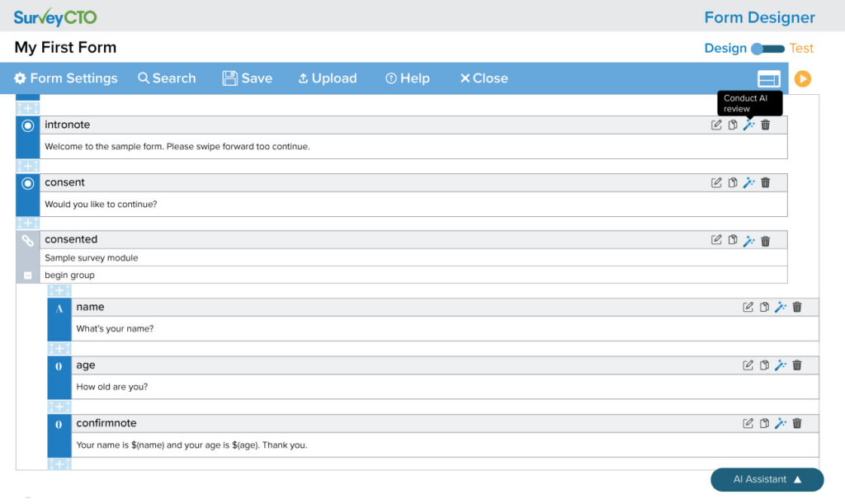845x504 pixels.
Task: Open the Help menu item
Action: click(408, 78)
